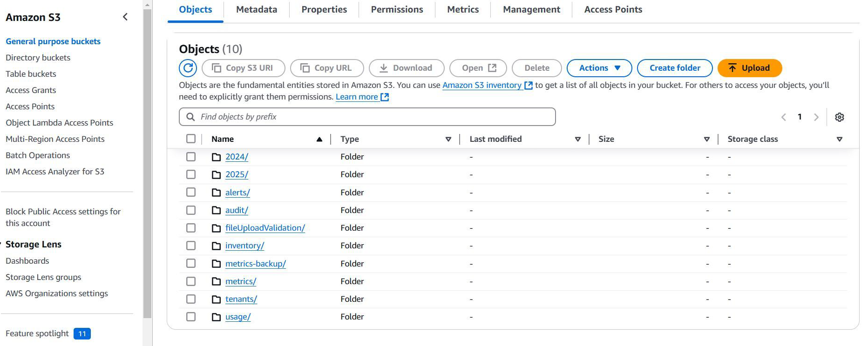The height and width of the screenshot is (346, 868).
Task: Click folder icon beside 2025/
Action: pyautogui.click(x=216, y=175)
